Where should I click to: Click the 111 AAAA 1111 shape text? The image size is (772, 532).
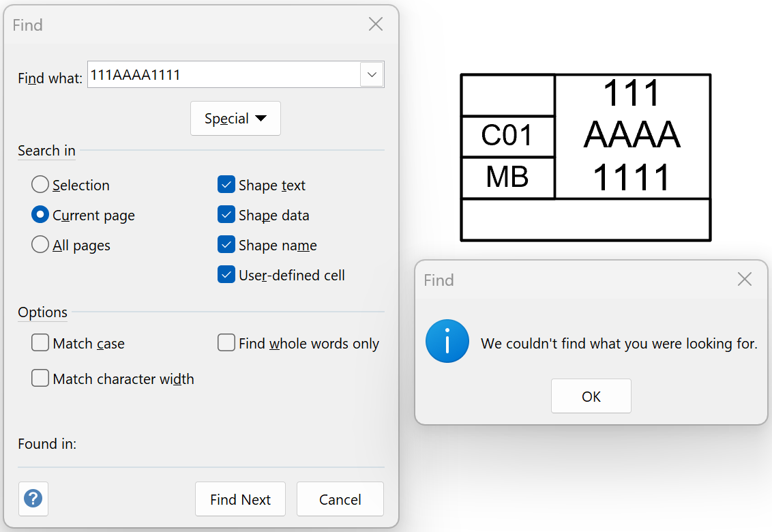632,135
